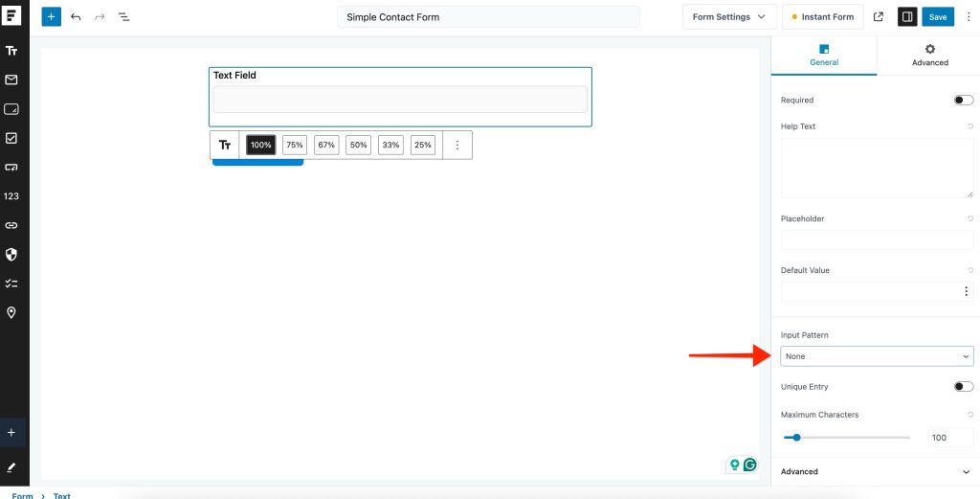Screen dimensions: 980x499
Task: Click the pen edit icon in the sidebar
Action: pyautogui.click(x=11, y=467)
